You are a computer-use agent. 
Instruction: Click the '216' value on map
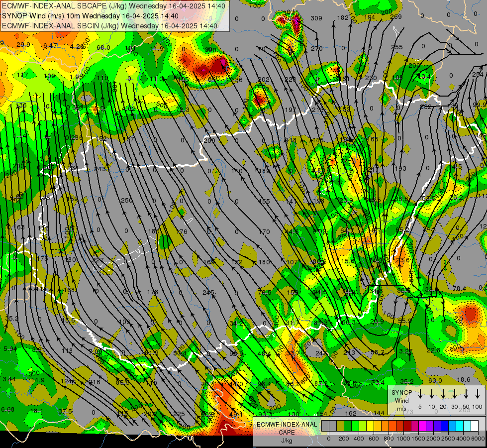point(95,382)
